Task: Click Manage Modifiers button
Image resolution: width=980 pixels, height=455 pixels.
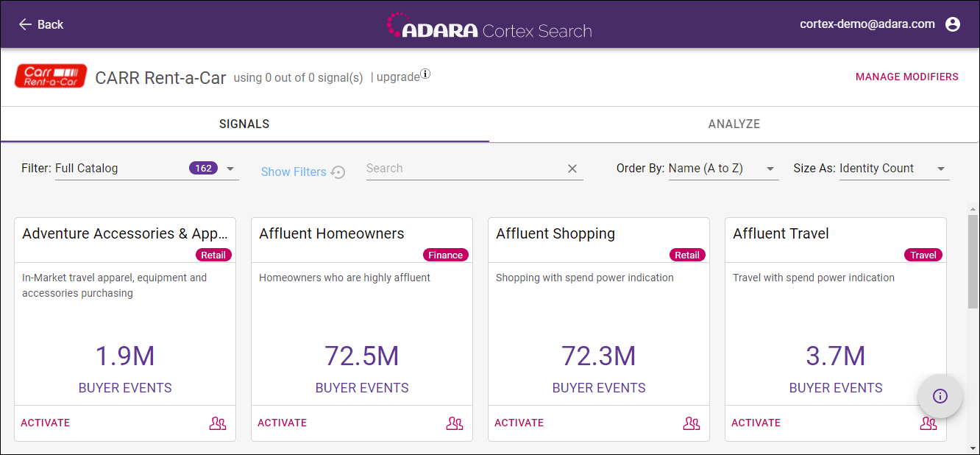Action: [907, 77]
